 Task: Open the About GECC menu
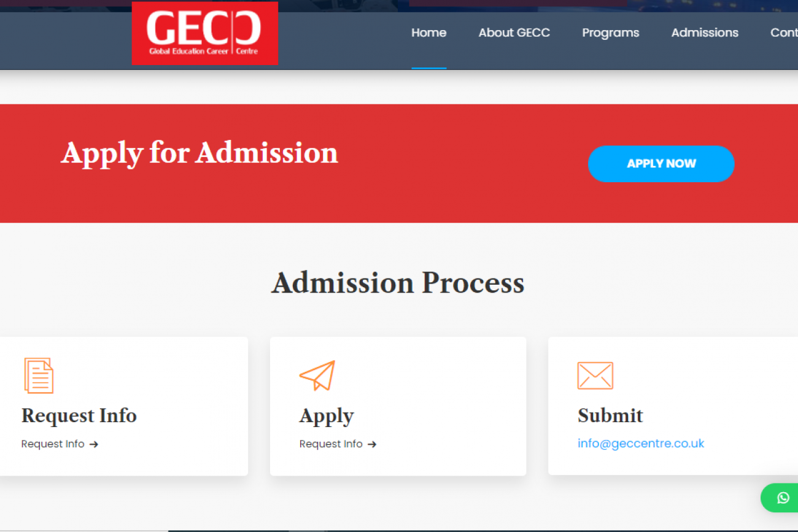[x=514, y=33]
